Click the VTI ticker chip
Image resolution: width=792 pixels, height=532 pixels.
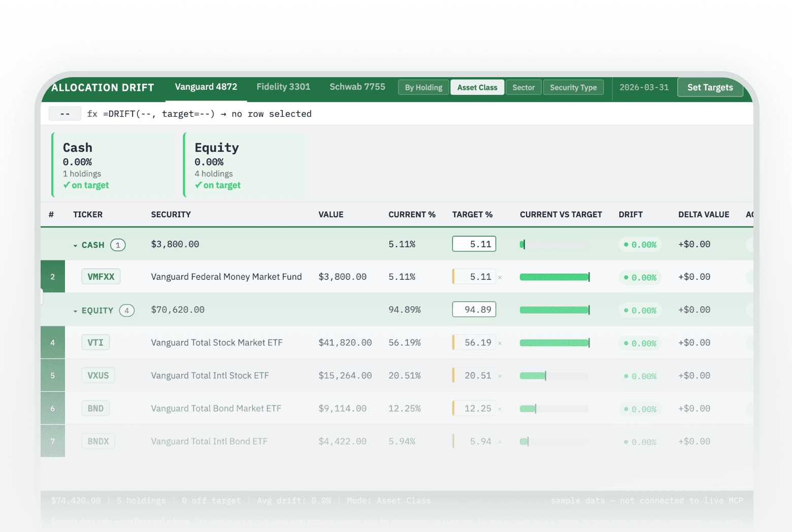click(x=95, y=343)
